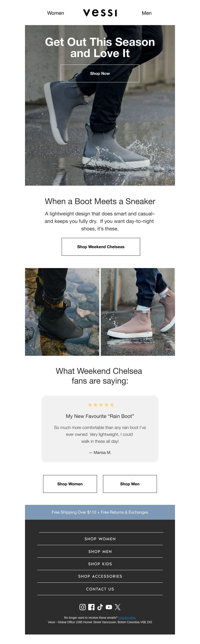Click the Shop Now hero button

click(100, 73)
